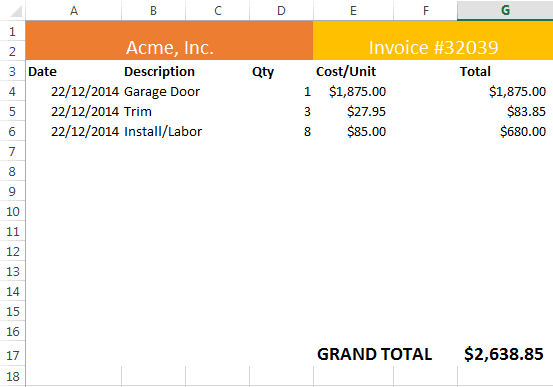Select the Total heading cell
Screen dimensions: 553x387
tap(505, 71)
